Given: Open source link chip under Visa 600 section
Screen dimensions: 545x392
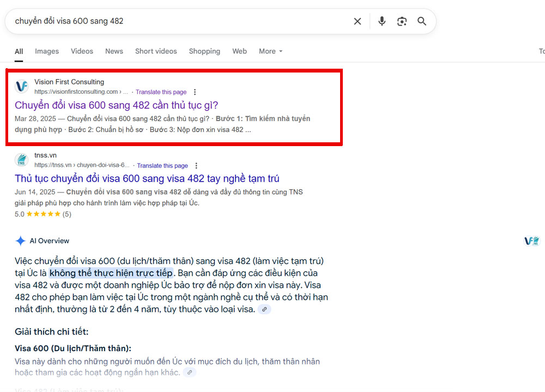Looking at the screenshot, I should click(x=190, y=372).
